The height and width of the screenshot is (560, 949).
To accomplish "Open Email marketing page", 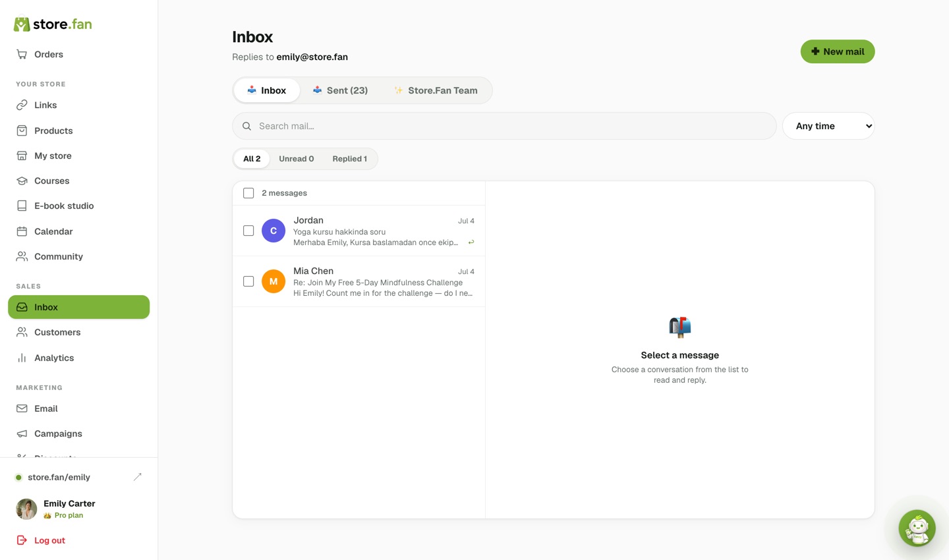I will pos(79,408).
